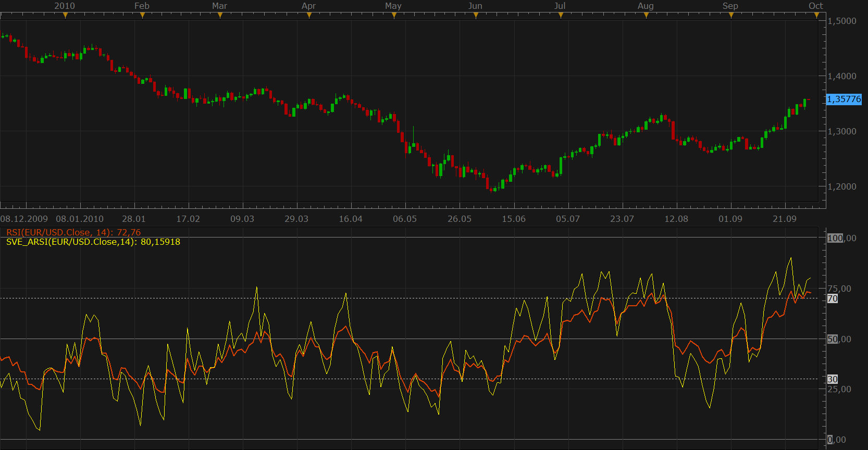The image size is (868, 450).
Task: Click the 1,2000 price axis label
Action: [x=842, y=186]
